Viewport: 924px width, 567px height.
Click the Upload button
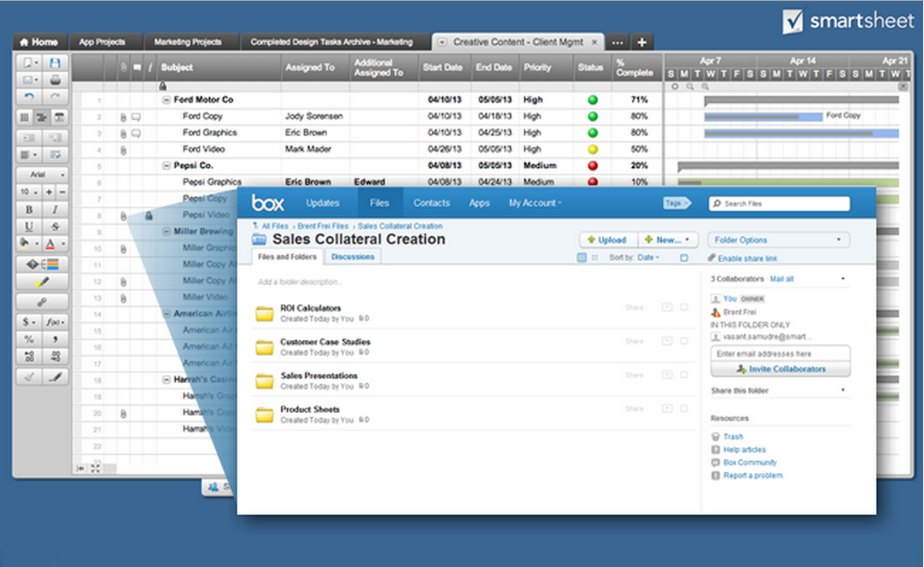coord(608,239)
